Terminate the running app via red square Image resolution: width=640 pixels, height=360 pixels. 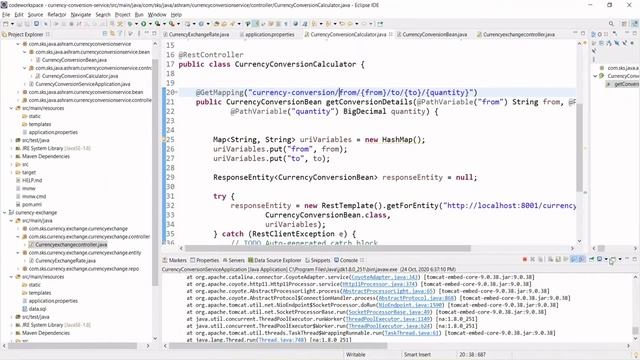click(x=524, y=259)
